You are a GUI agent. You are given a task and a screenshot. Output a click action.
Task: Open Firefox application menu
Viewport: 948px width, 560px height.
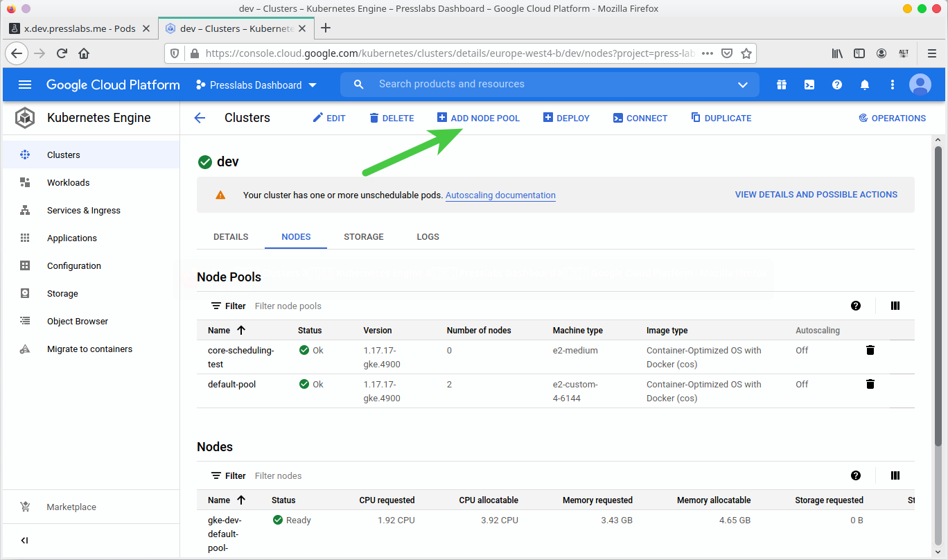931,53
